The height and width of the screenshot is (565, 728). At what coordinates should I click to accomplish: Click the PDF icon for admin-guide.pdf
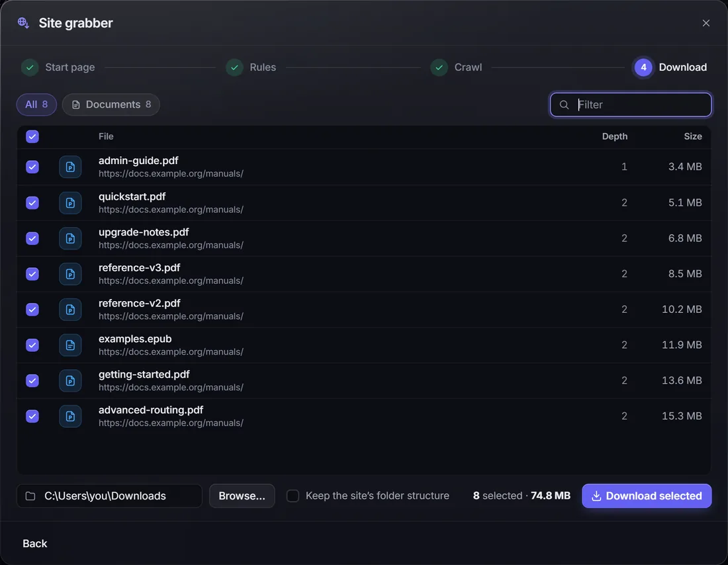click(x=70, y=167)
